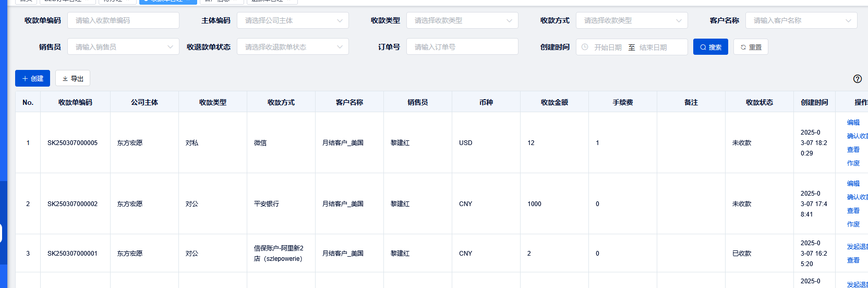Click 编辑 link for row SK250307000005
Image resolution: width=868 pixels, height=288 pixels.
[x=853, y=123]
